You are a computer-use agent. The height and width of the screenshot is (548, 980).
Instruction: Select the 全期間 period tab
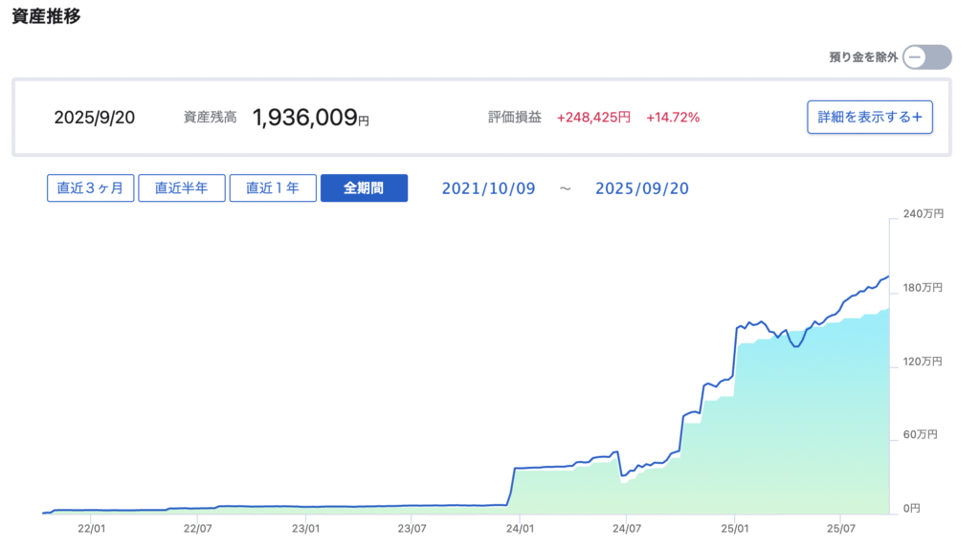(x=364, y=188)
